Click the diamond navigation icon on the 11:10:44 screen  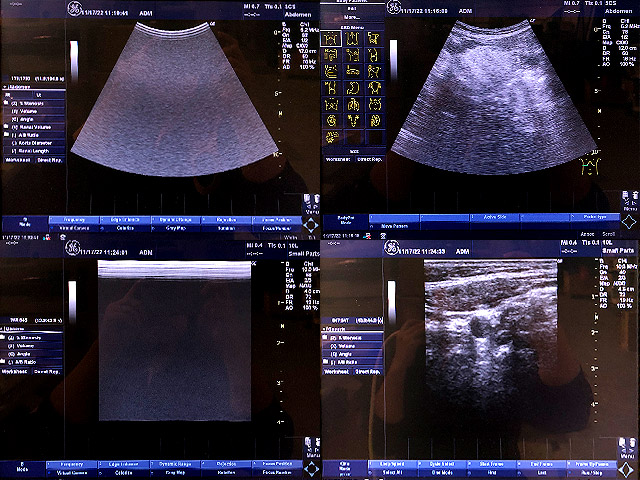click(311, 225)
